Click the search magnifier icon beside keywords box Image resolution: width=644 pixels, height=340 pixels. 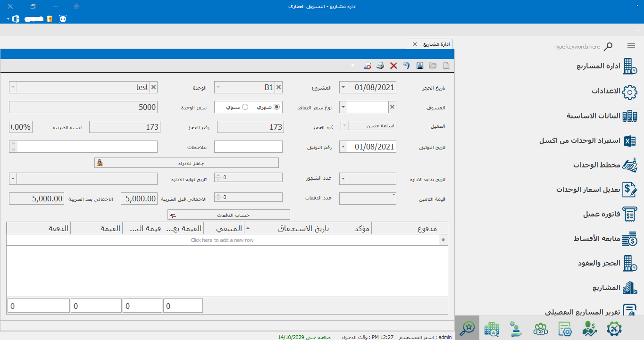coord(609,46)
